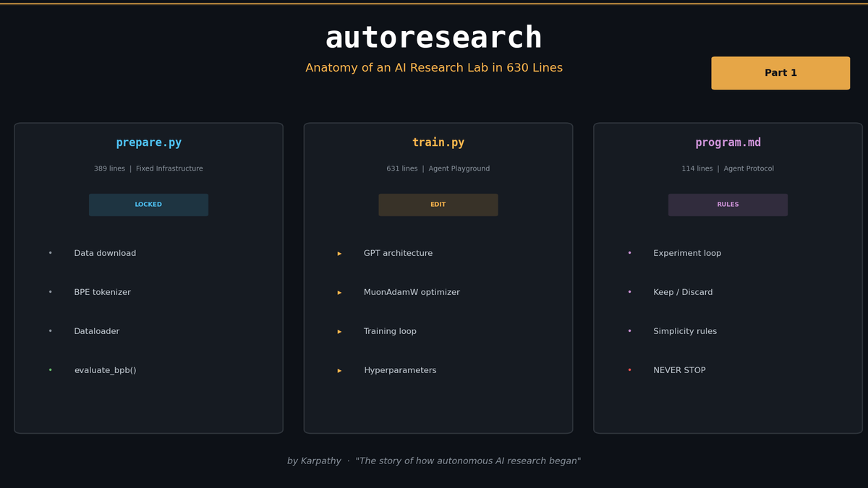868x488 pixels.
Task: Click the red bullet beside NEVER STOP
Action: click(x=629, y=369)
